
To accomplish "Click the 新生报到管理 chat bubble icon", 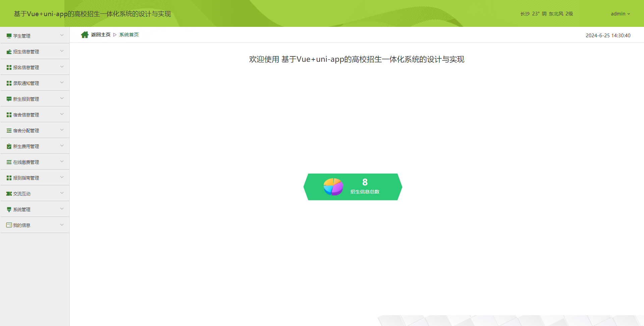I will pos(9,99).
